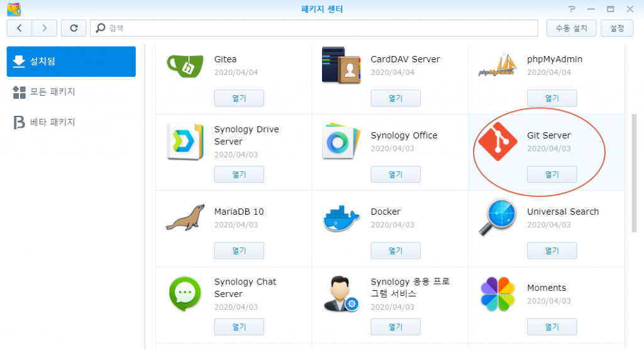This screenshot has height=350, width=644.
Task: Open Moments via 열기 button
Action: pos(552,327)
